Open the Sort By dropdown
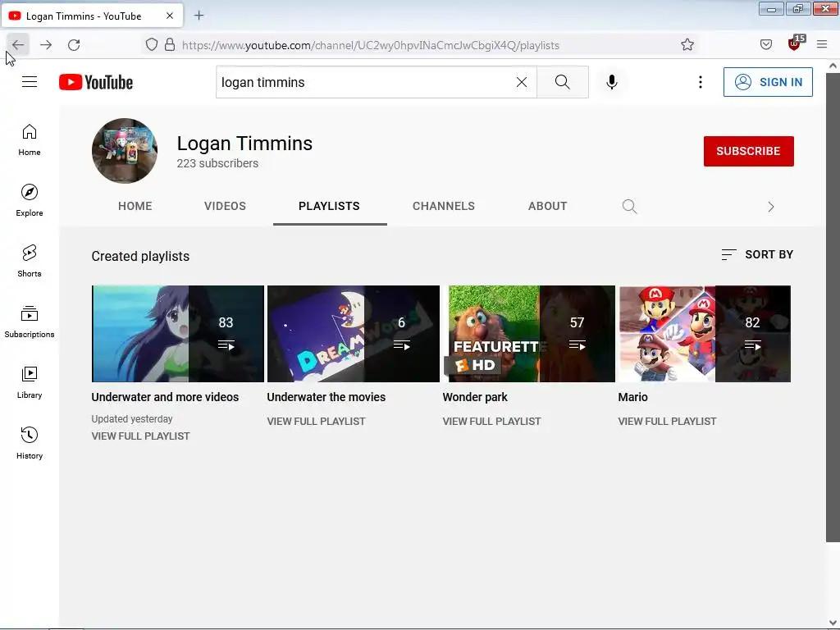840x630 pixels. tap(757, 254)
